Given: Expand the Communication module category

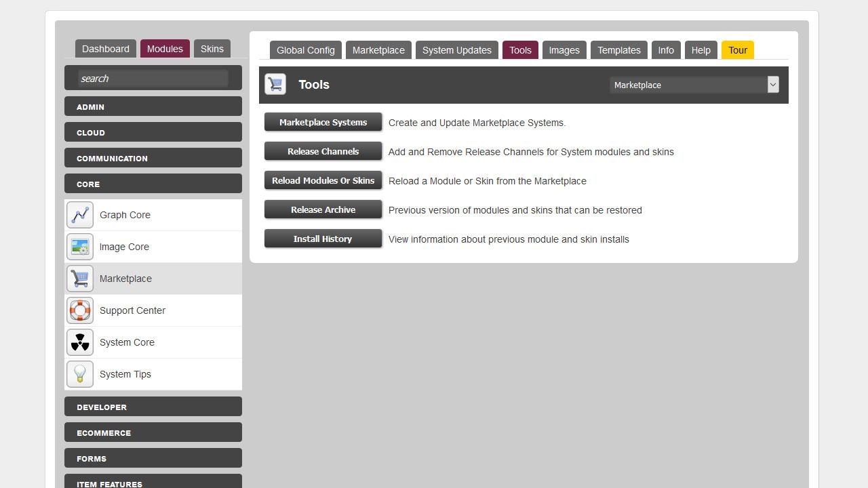Looking at the screenshot, I should click(x=153, y=158).
